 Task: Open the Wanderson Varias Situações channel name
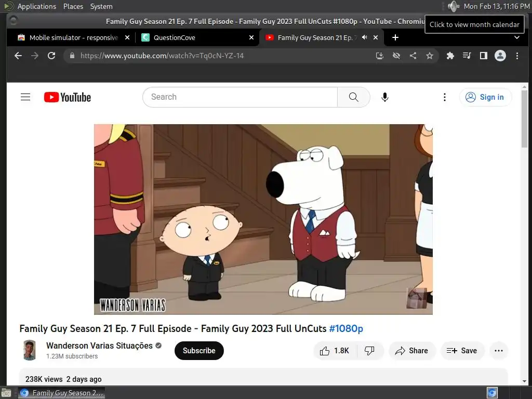pyautogui.click(x=99, y=345)
